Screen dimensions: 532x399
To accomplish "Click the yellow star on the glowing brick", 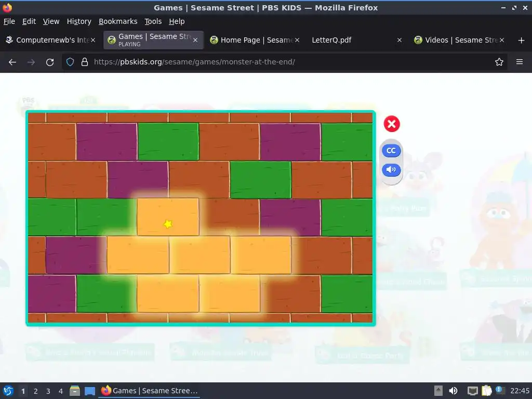I will [x=168, y=224].
